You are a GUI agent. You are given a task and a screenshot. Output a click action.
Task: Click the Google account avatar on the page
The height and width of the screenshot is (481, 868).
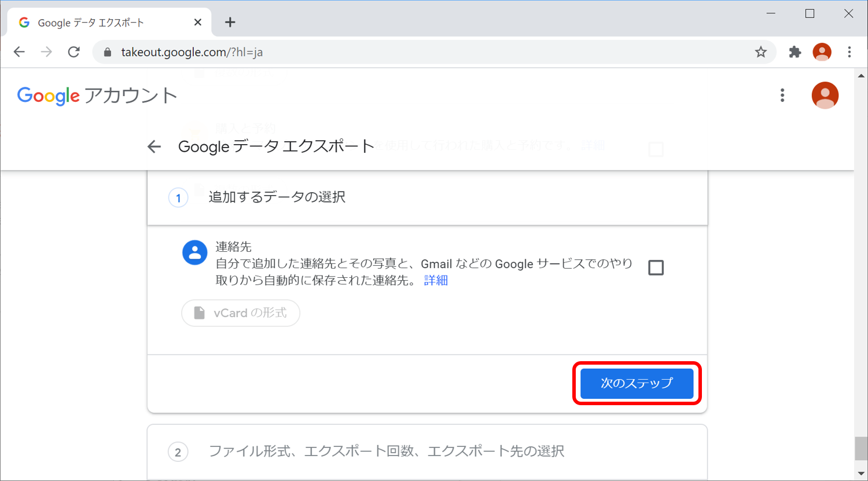point(825,96)
